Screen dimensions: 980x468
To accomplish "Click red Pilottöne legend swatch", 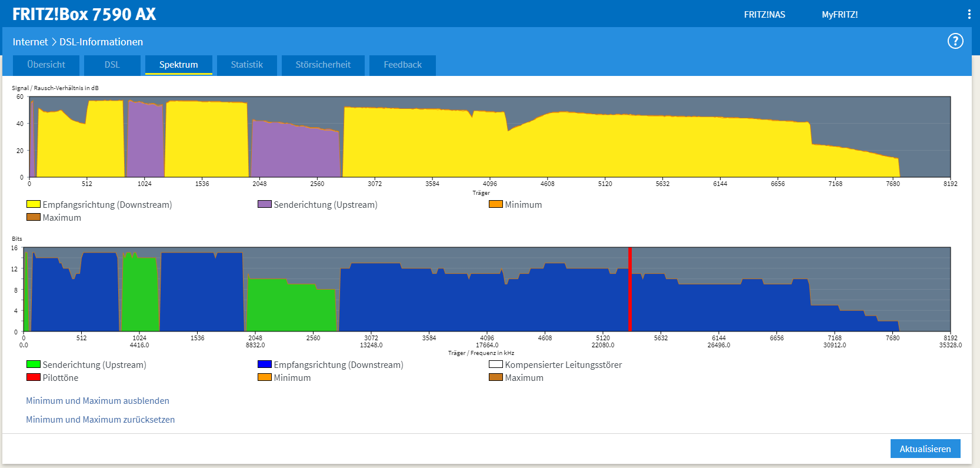I will [x=33, y=377].
